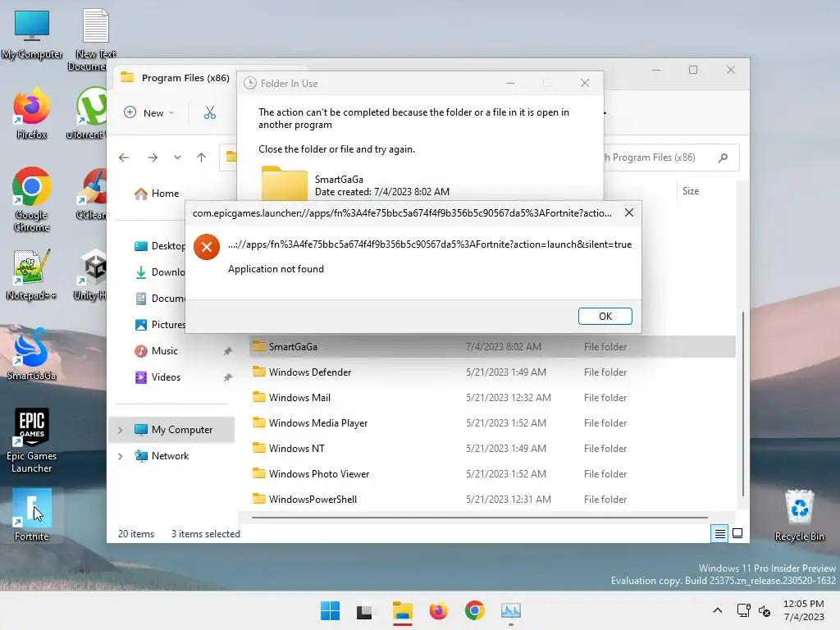Image resolution: width=840 pixels, height=630 pixels.
Task: Unpin Music using its pin icon
Action: point(228,351)
